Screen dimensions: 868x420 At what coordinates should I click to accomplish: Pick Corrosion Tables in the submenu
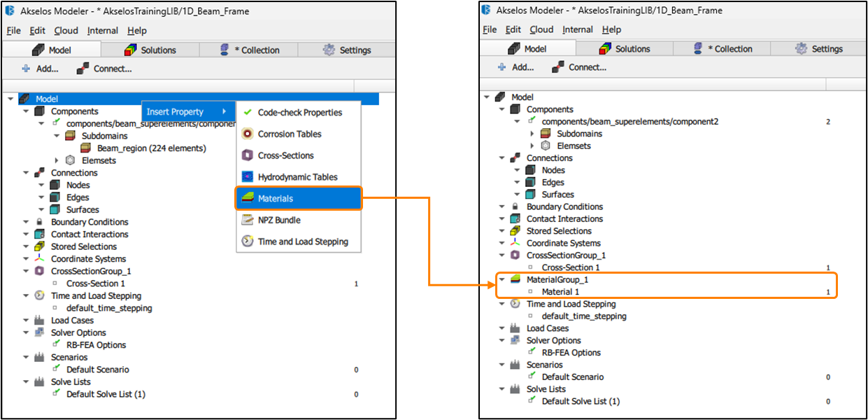pyautogui.click(x=299, y=134)
